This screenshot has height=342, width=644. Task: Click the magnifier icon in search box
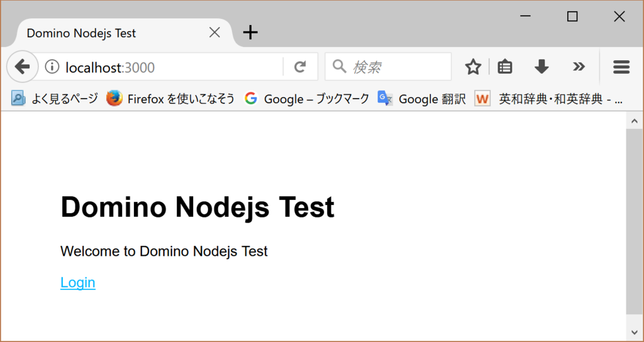coord(339,65)
